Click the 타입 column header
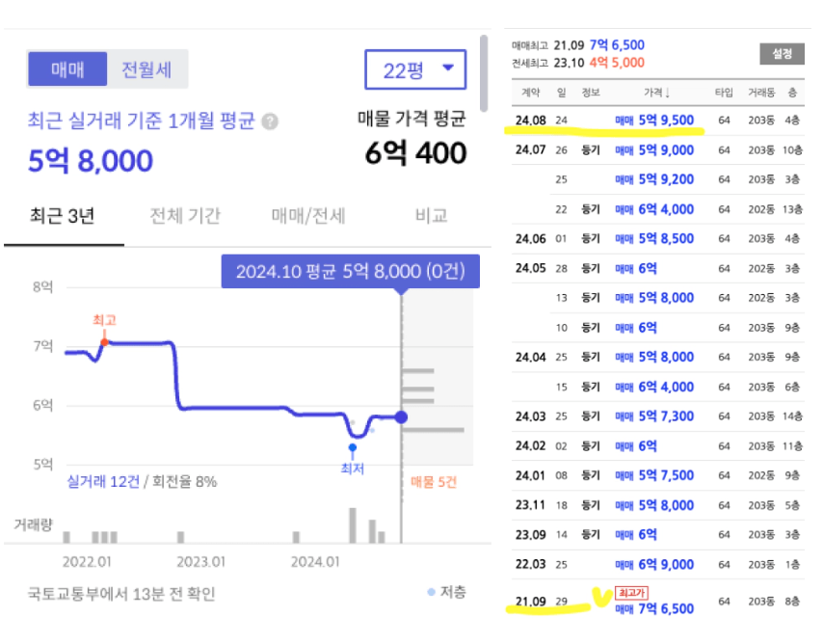The image size is (823, 644). (x=724, y=93)
